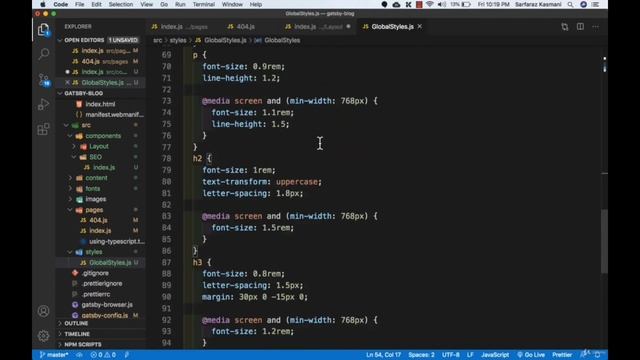Open the File menu
Screen dimensions: 640x360
80,4
